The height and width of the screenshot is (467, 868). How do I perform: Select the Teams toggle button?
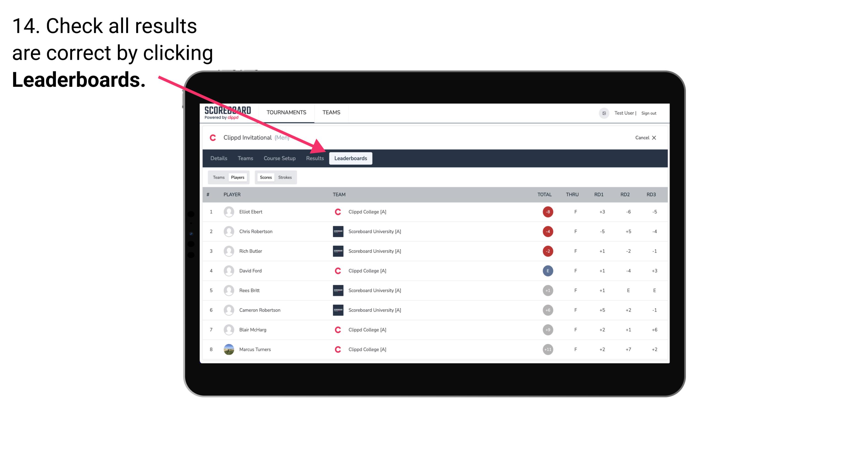click(218, 177)
